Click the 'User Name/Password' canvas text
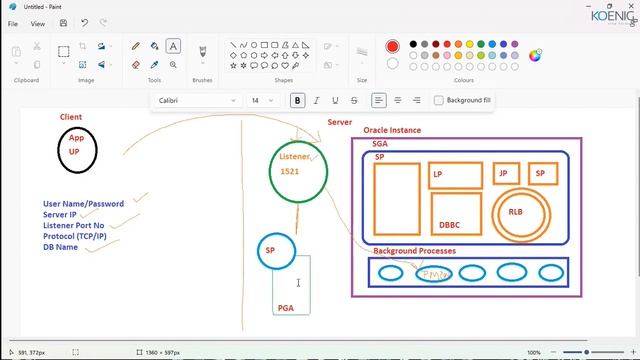This screenshot has height=360, width=640. 83,204
